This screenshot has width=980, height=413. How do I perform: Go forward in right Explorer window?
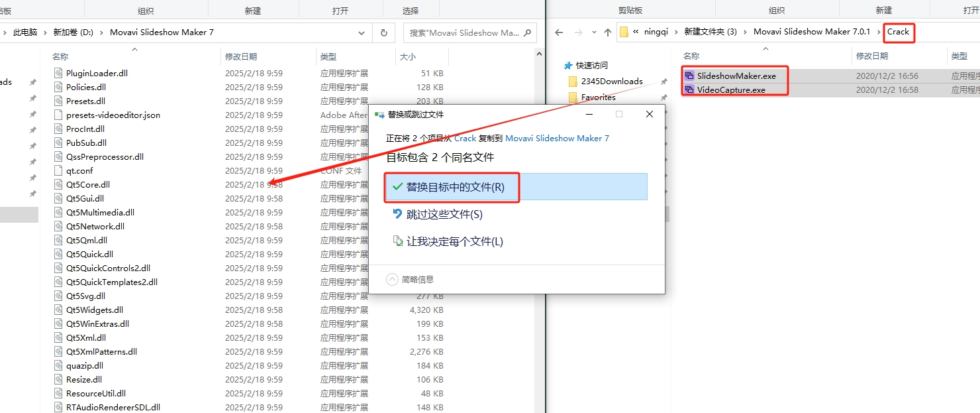point(578,32)
